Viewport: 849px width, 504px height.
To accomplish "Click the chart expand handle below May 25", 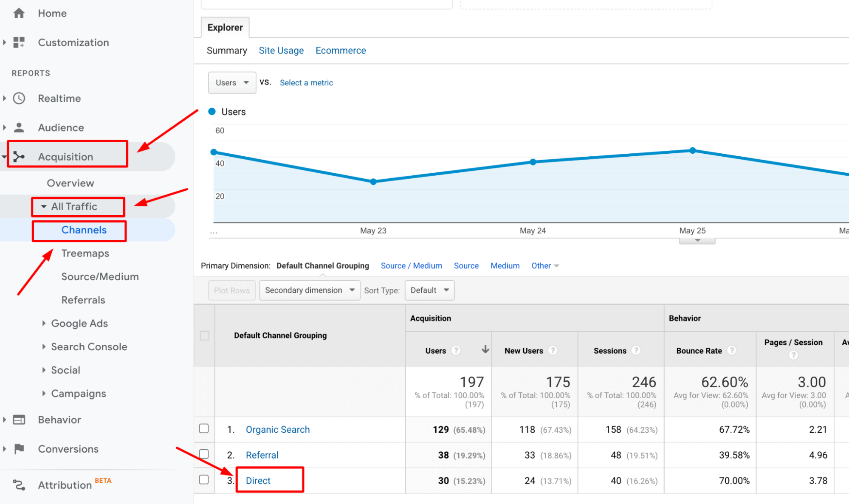I will (x=697, y=241).
